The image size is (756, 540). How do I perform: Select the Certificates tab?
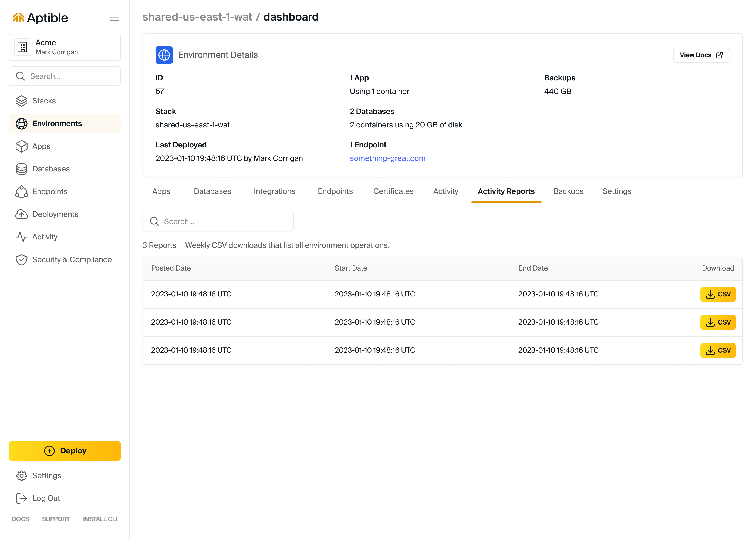click(x=393, y=191)
